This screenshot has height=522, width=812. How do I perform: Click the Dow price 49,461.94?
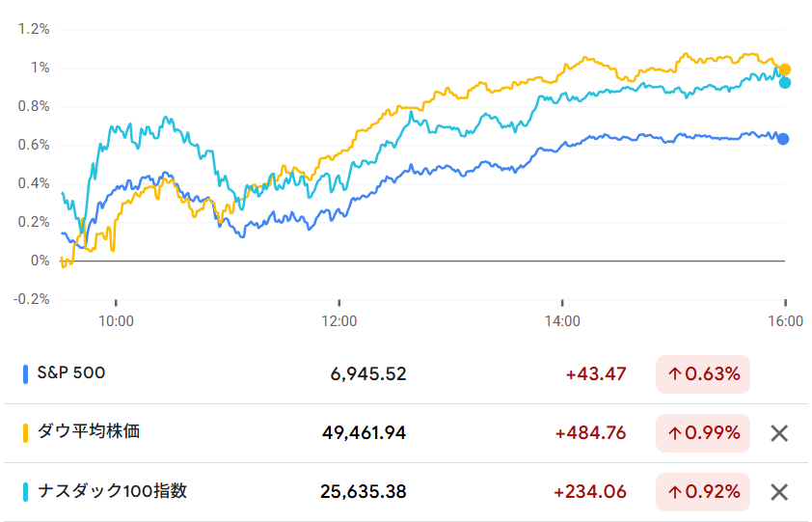coord(365,433)
